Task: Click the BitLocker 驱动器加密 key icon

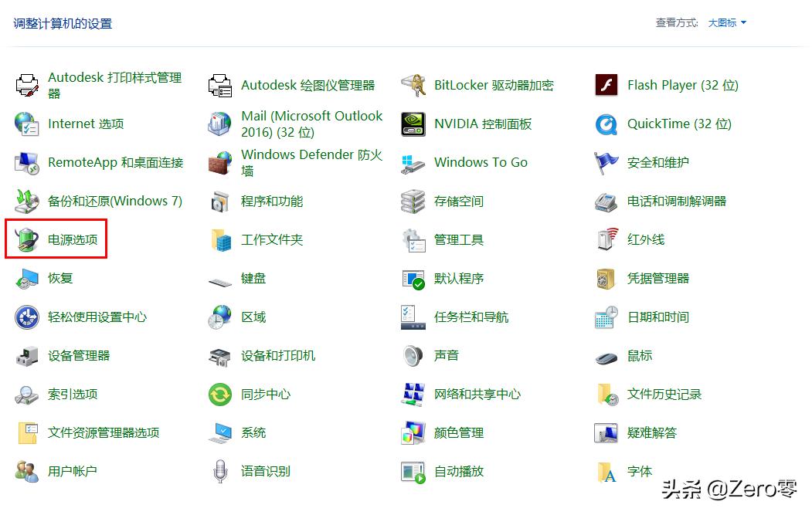Action: [x=413, y=85]
